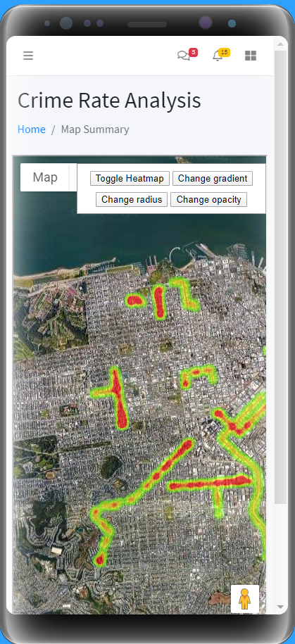Toggle Heatmap overlay on the map
The width and height of the screenshot is (295, 644).
tap(130, 179)
